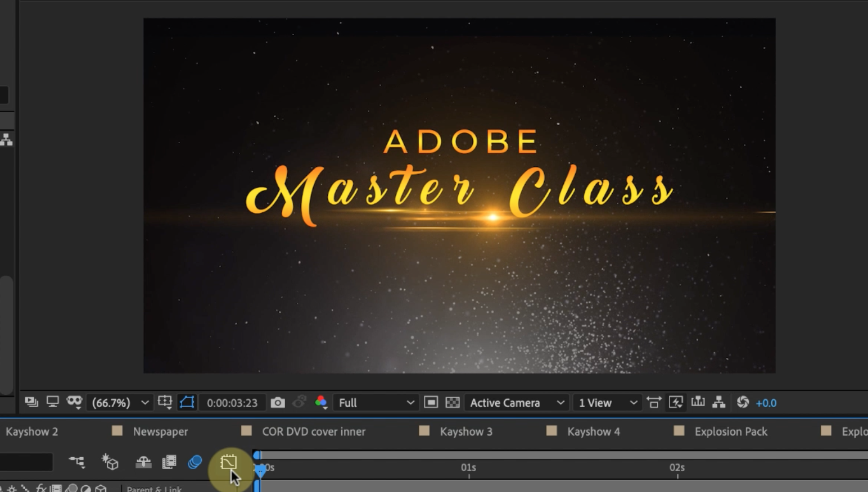Click the 01s mark on the time ruler
This screenshot has height=492, width=868.
468,467
